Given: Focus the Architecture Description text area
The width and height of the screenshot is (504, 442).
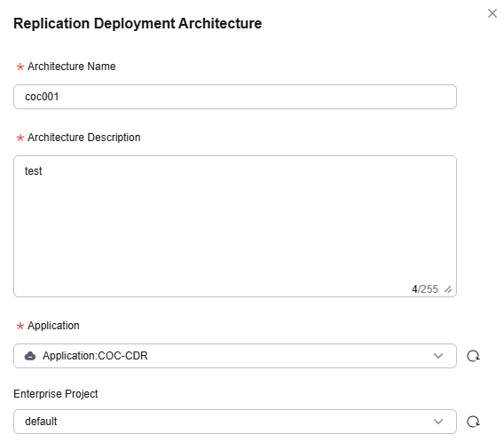Looking at the screenshot, I should click(235, 226).
